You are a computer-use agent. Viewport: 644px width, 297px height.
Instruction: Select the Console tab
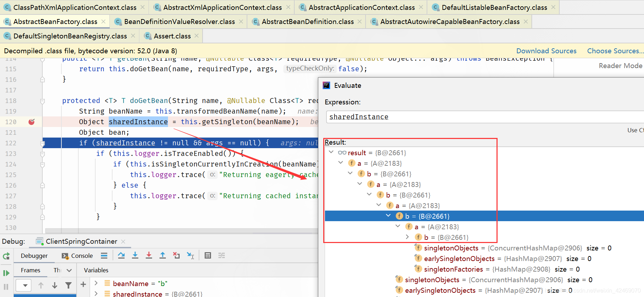pyautogui.click(x=78, y=256)
